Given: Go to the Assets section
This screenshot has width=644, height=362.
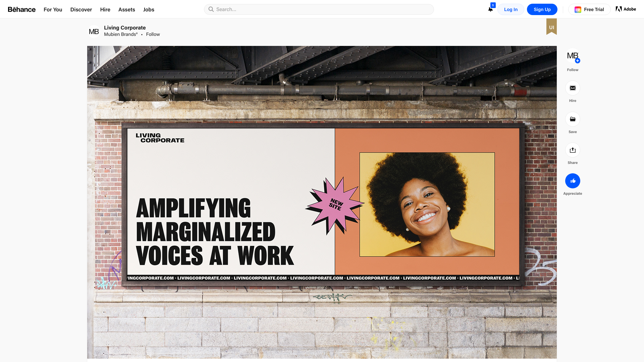Looking at the screenshot, I should point(126,9).
